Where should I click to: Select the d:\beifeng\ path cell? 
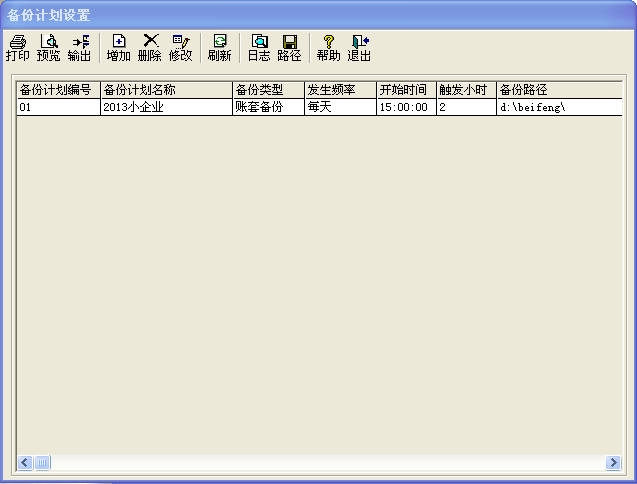pyautogui.click(x=559, y=107)
